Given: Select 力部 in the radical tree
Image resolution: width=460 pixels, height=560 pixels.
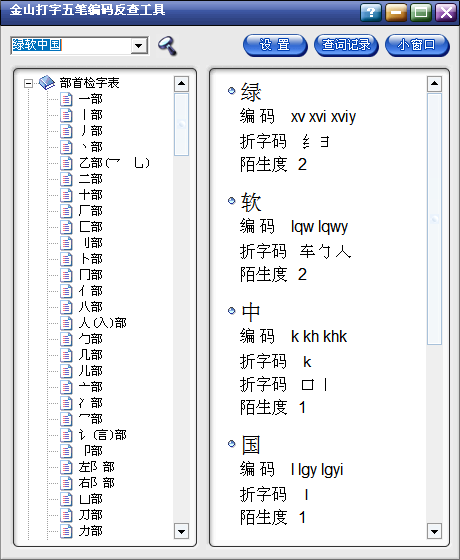Looking at the screenshot, I should [91, 531].
